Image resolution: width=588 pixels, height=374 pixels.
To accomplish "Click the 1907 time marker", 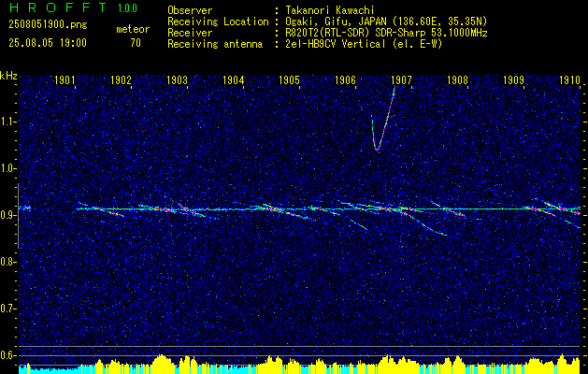I will click(x=401, y=79).
